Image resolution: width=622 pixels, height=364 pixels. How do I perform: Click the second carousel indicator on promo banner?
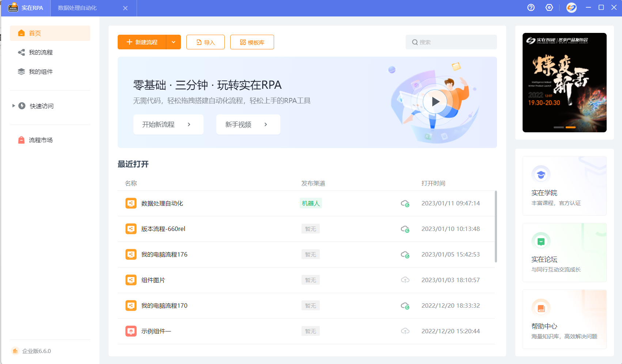point(570,127)
